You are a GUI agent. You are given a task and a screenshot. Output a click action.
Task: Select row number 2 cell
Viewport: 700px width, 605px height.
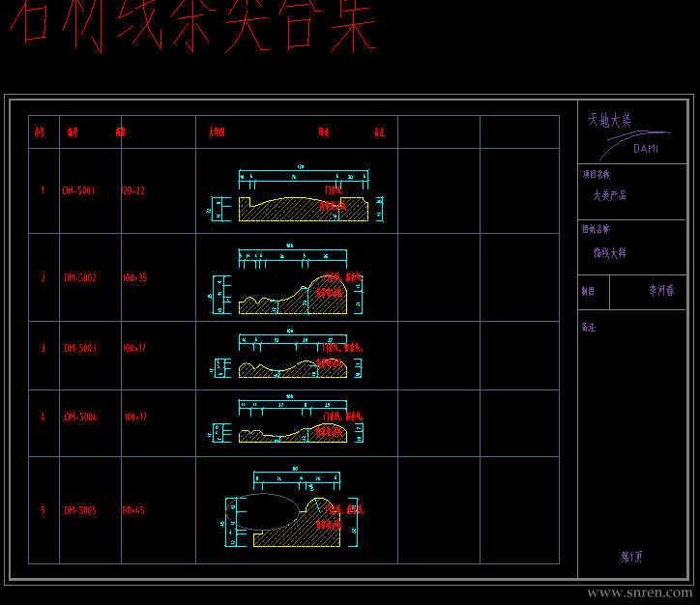pos(43,277)
